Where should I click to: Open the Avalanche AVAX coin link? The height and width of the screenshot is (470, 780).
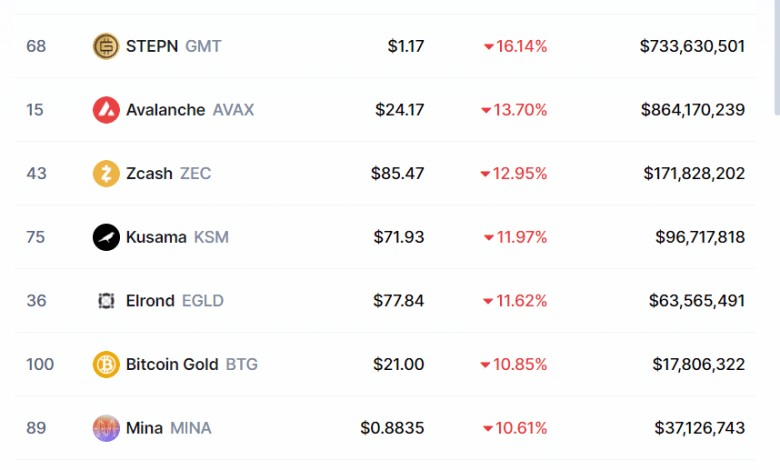189,110
